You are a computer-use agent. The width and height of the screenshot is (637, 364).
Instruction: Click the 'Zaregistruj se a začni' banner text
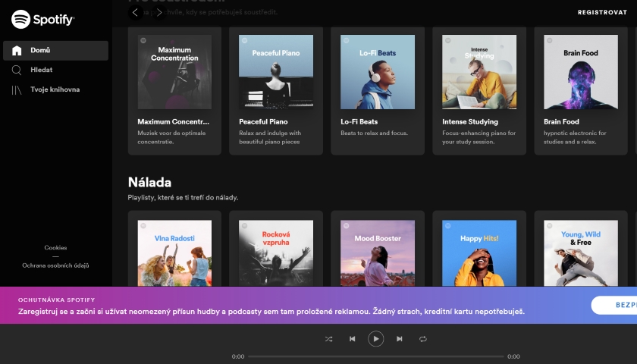(271, 312)
